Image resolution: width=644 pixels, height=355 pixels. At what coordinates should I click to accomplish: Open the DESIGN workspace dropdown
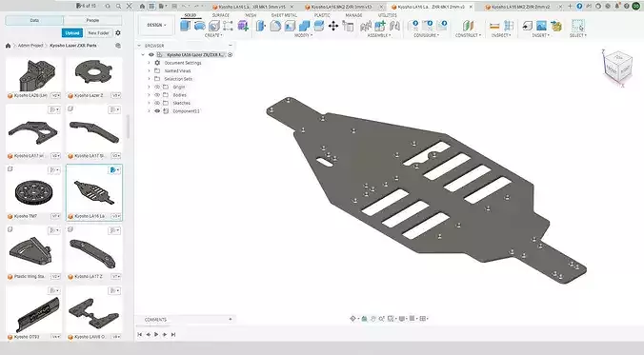[156, 25]
